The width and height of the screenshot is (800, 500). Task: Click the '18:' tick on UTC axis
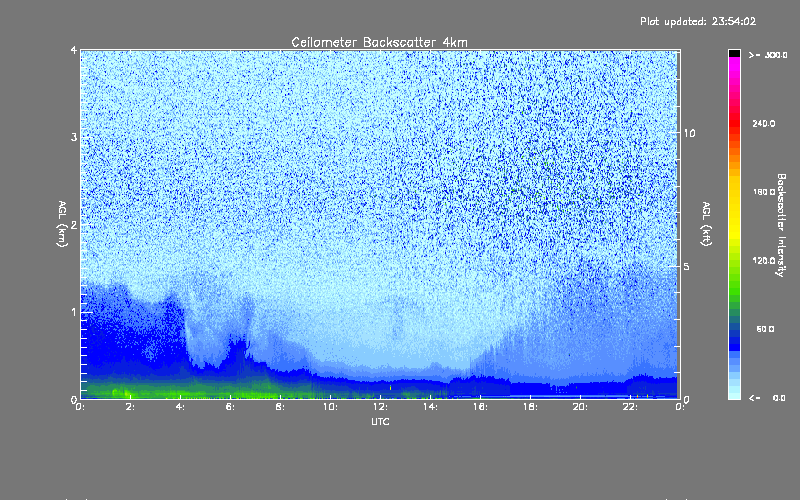[530, 407]
